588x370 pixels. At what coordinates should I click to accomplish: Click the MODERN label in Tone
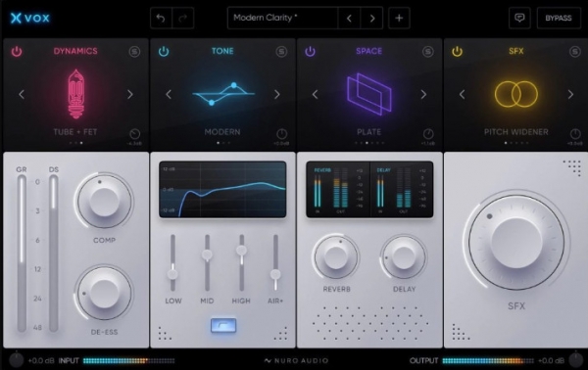[222, 132]
